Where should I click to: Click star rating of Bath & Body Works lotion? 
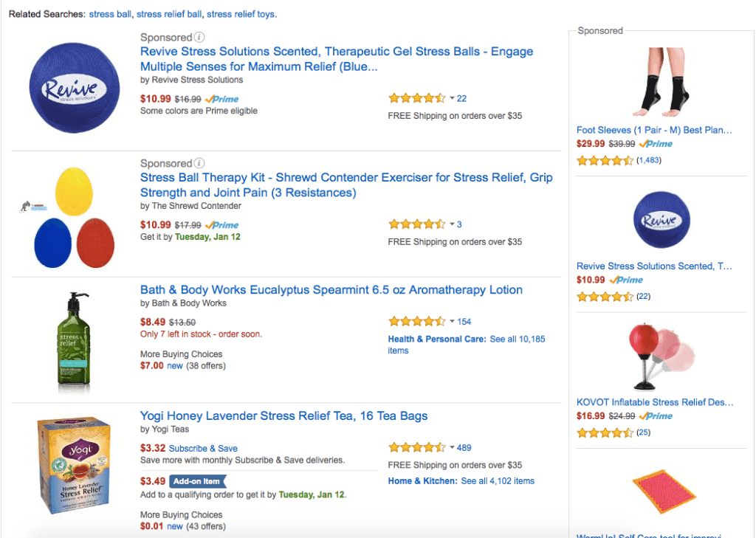click(416, 322)
